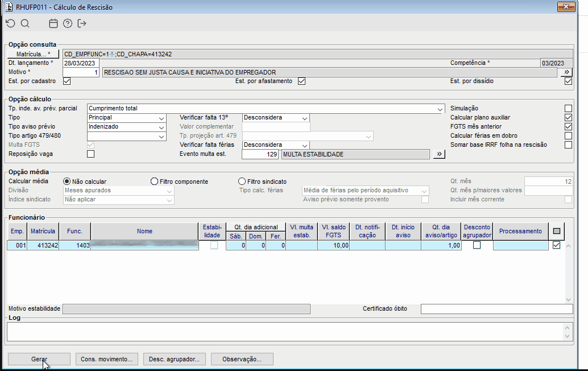The width and height of the screenshot is (588, 371).
Task: Enable Somar base IRRF folha na rescisão
Action: [568, 145]
